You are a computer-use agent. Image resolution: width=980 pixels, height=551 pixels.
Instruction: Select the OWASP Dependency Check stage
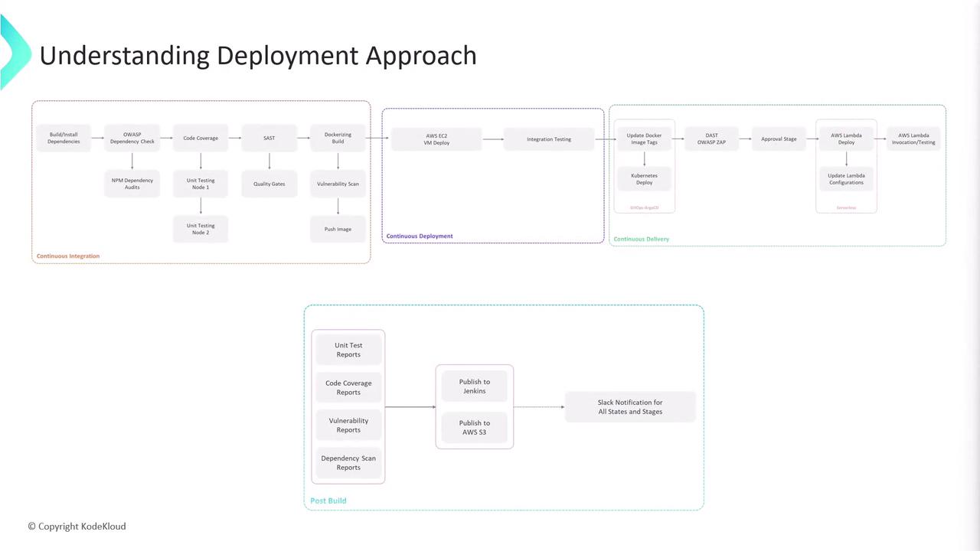pos(132,139)
